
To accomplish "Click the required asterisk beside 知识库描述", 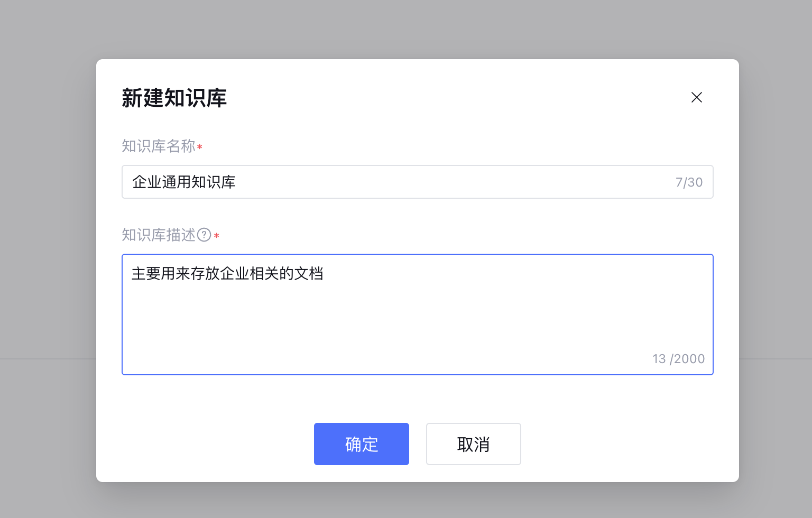I will pyautogui.click(x=217, y=235).
